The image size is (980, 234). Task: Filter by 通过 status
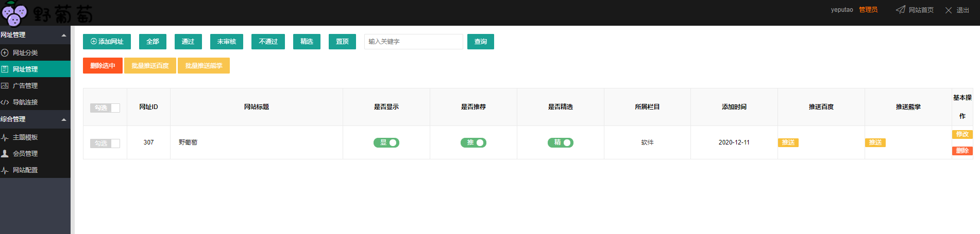[x=188, y=42]
